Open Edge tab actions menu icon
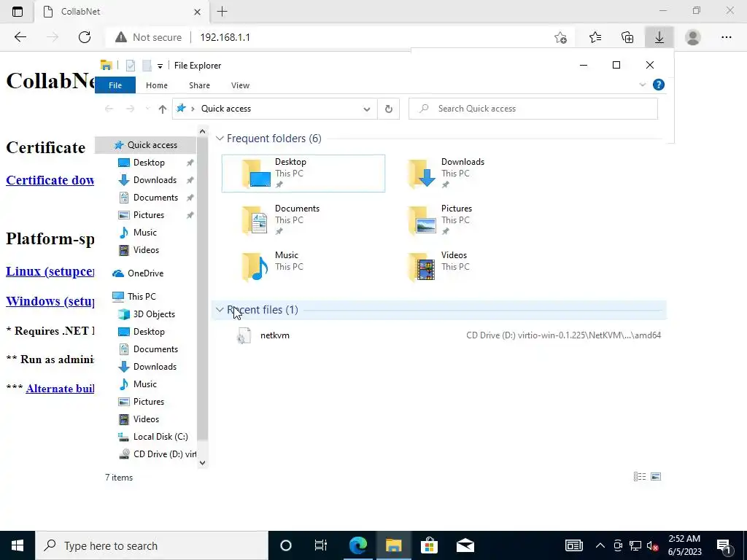This screenshot has width=747, height=560. coord(18,12)
